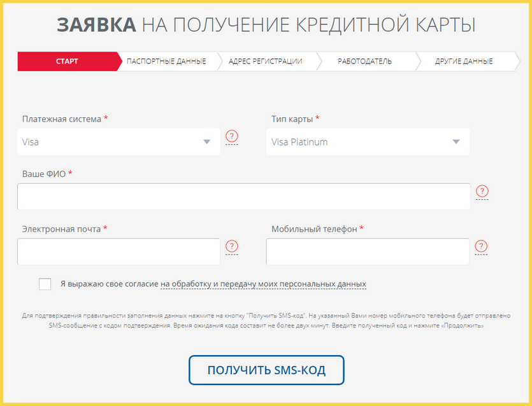
Task: Focus the Электронная почта input field
Action: click(x=119, y=251)
